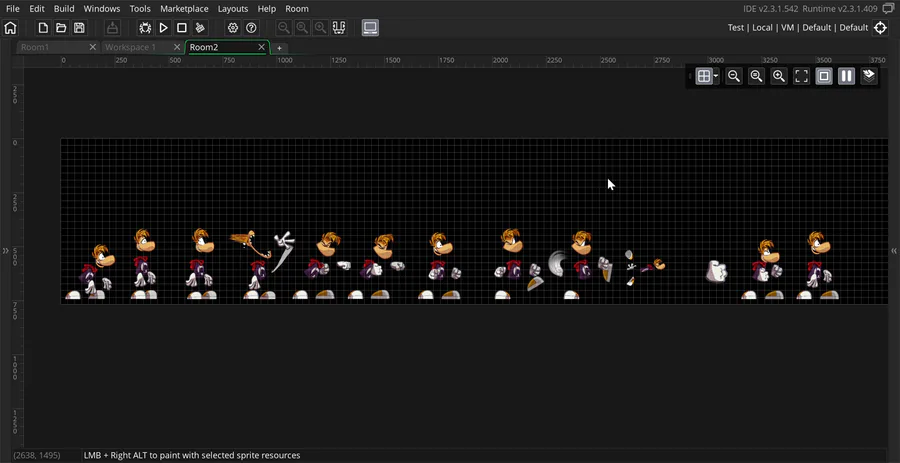
Task: Open grid options dropdown arrow
Action: tap(716, 76)
